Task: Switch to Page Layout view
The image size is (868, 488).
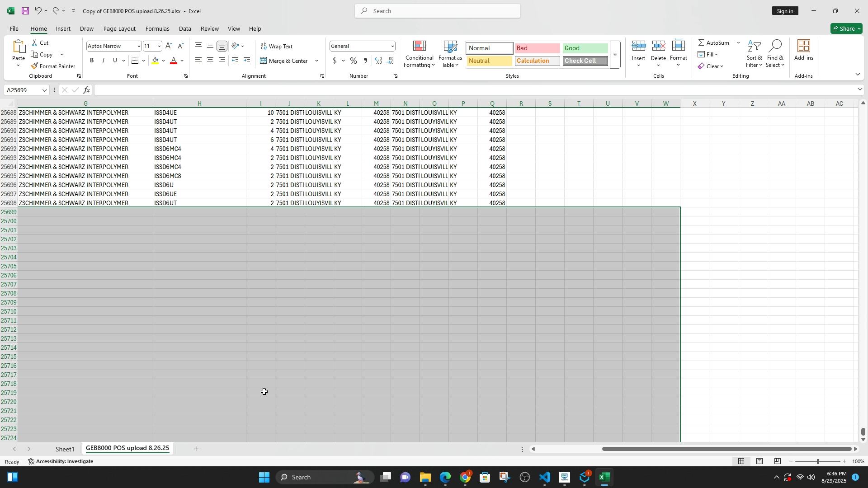Action: coord(759,461)
